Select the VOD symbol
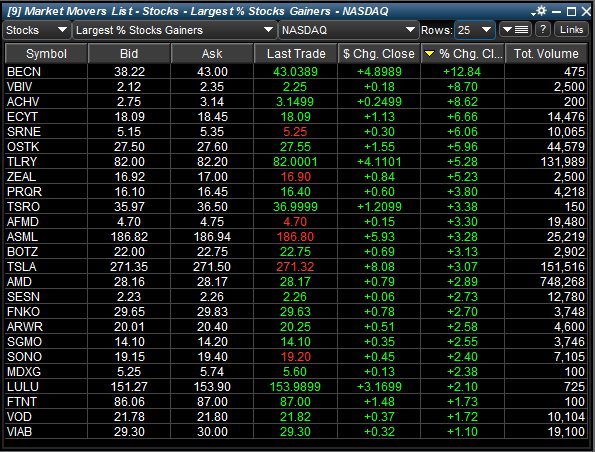Image resolution: width=595 pixels, height=452 pixels. pos(19,417)
